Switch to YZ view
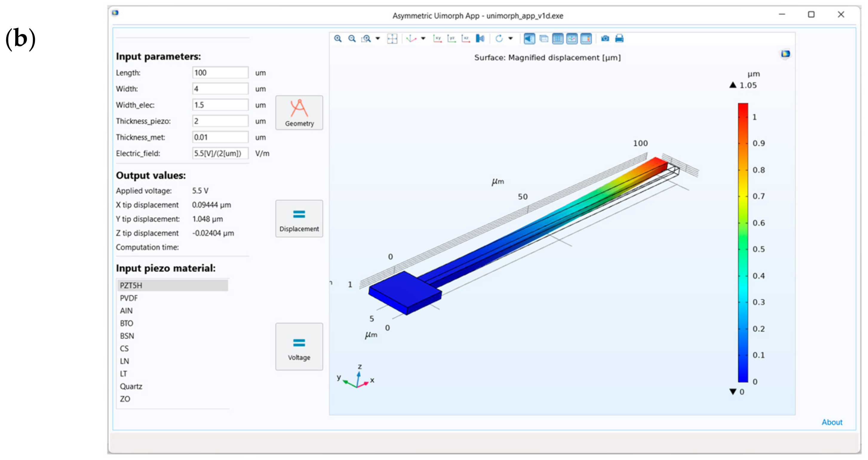This screenshot has width=868, height=460. [451, 39]
